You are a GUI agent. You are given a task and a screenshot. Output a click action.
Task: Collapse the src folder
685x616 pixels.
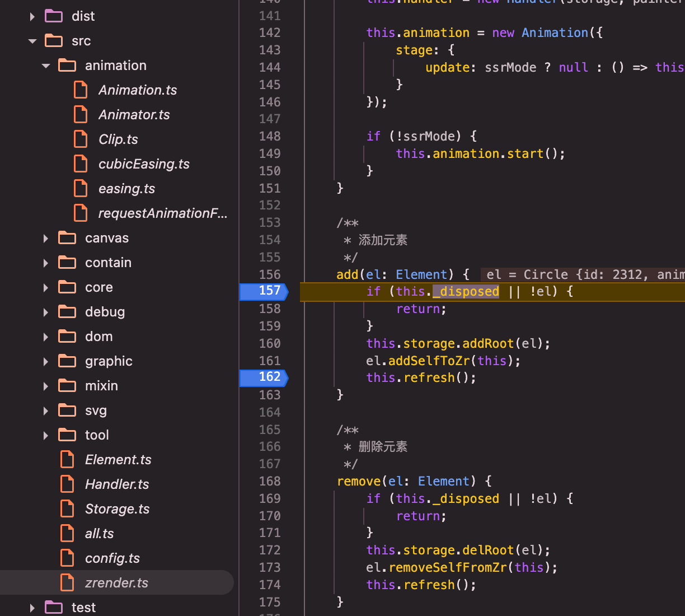pos(32,41)
